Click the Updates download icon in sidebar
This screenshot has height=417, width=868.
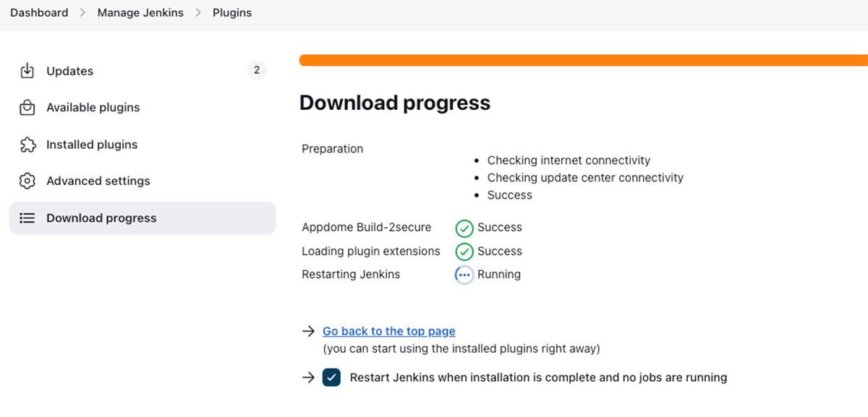pos(27,71)
